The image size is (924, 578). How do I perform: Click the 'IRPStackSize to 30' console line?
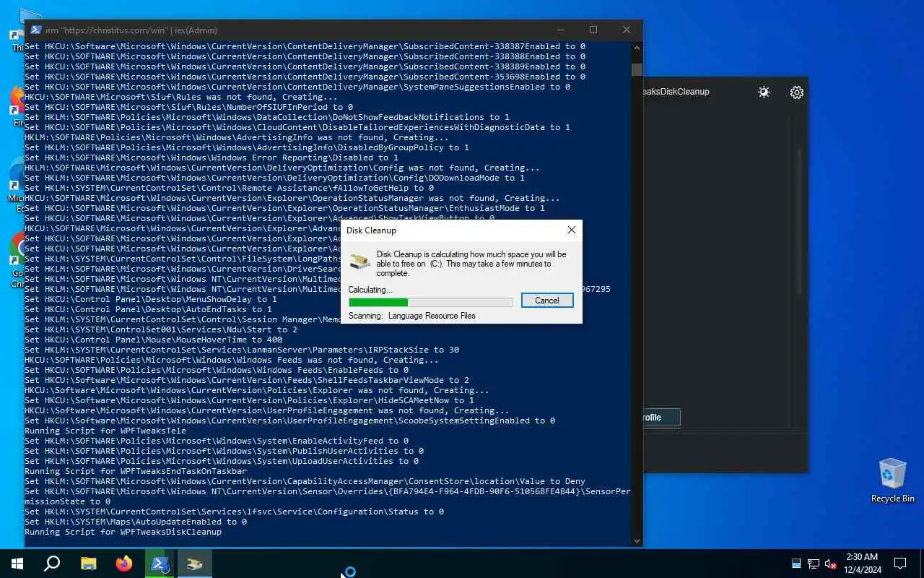[242, 350]
